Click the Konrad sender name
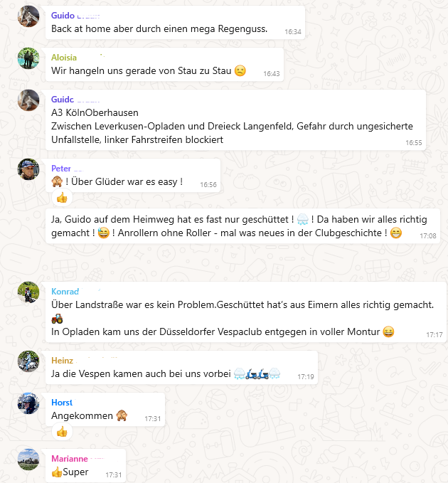The width and height of the screenshot is (448, 483). tap(65, 292)
